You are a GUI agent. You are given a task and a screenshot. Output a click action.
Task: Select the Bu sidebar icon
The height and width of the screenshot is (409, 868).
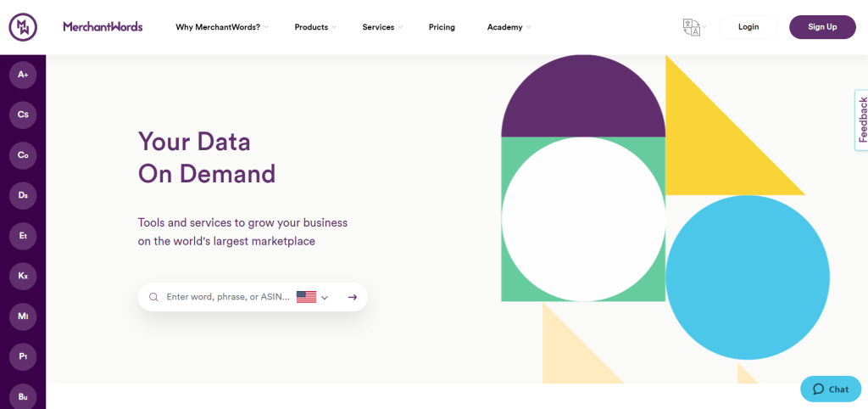[23, 397]
